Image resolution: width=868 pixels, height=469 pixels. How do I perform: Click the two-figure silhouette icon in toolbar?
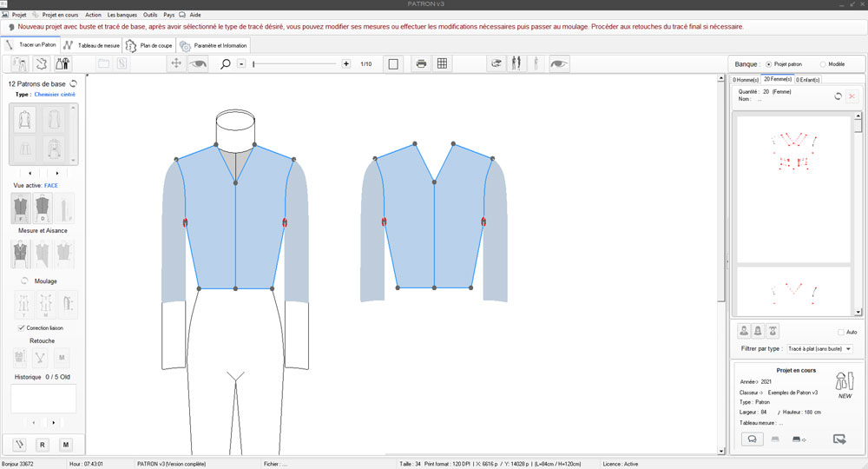pos(518,63)
